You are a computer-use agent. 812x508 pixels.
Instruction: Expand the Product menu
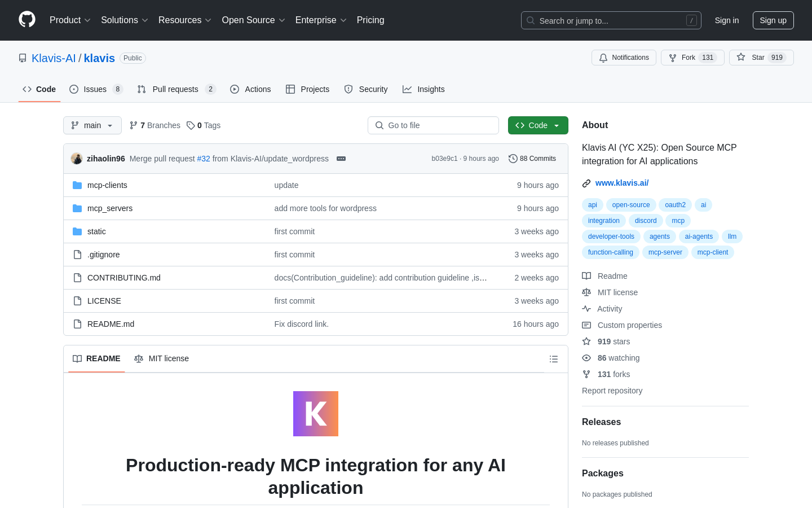[x=70, y=20]
